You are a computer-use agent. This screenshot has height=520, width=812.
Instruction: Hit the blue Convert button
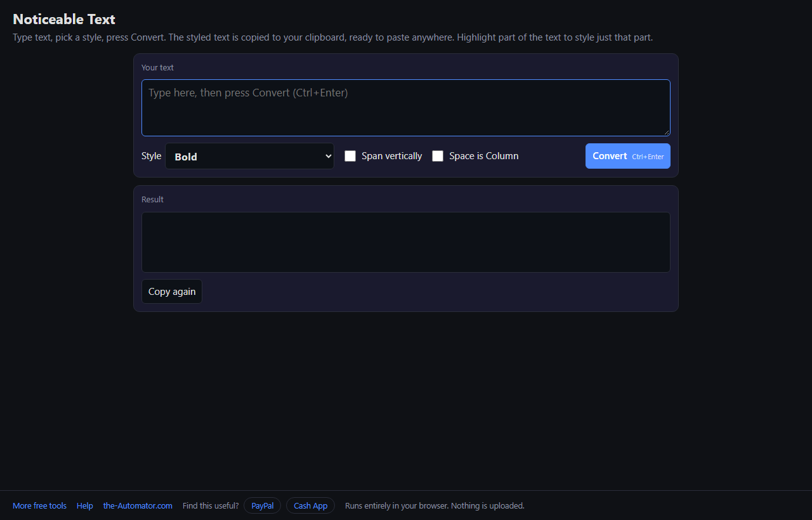[x=628, y=156]
